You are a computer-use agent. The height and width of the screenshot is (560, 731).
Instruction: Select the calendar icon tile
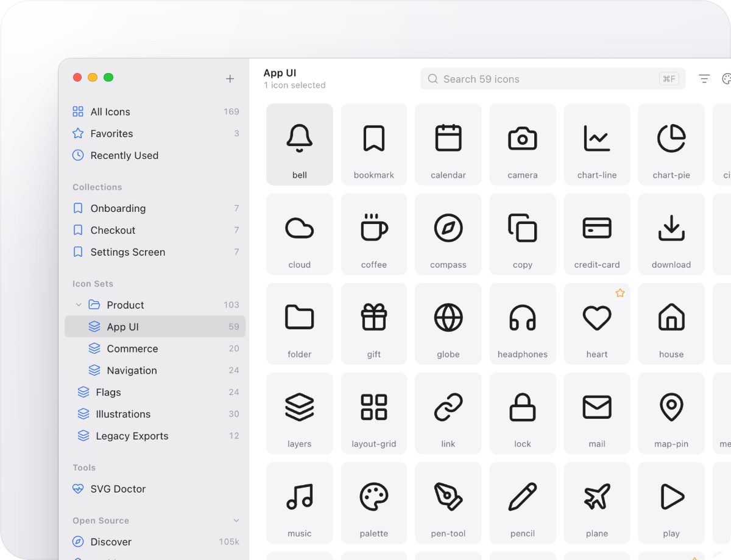click(448, 144)
